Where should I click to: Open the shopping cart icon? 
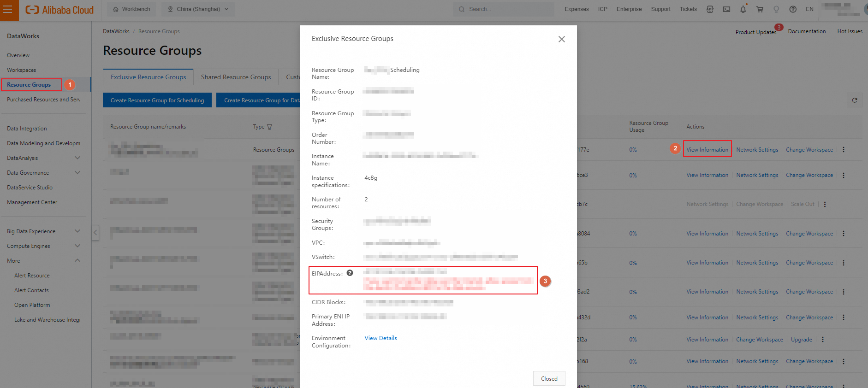click(760, 9)
